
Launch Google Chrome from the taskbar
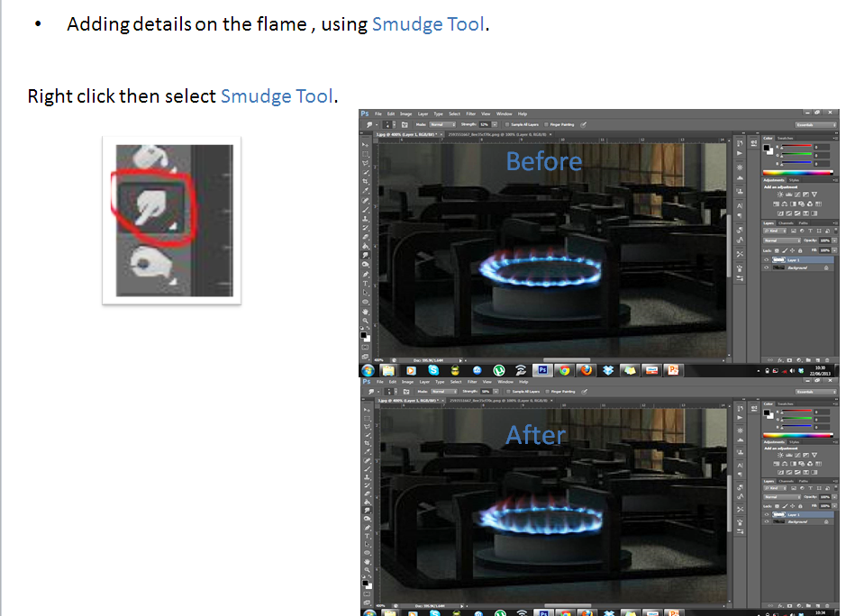coord(564,369)
